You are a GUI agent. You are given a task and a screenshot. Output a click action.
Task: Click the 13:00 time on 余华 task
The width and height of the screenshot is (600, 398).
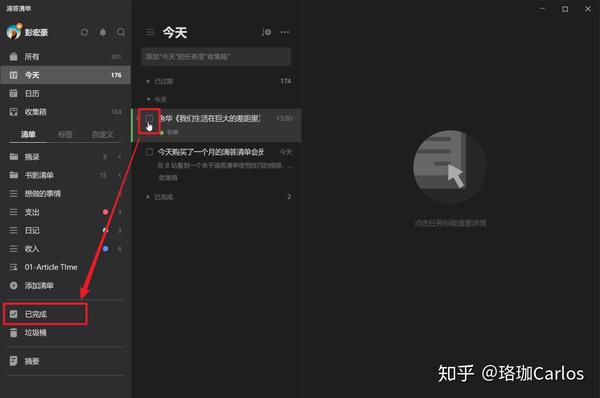pyautogui.click(x=284, y=118)
